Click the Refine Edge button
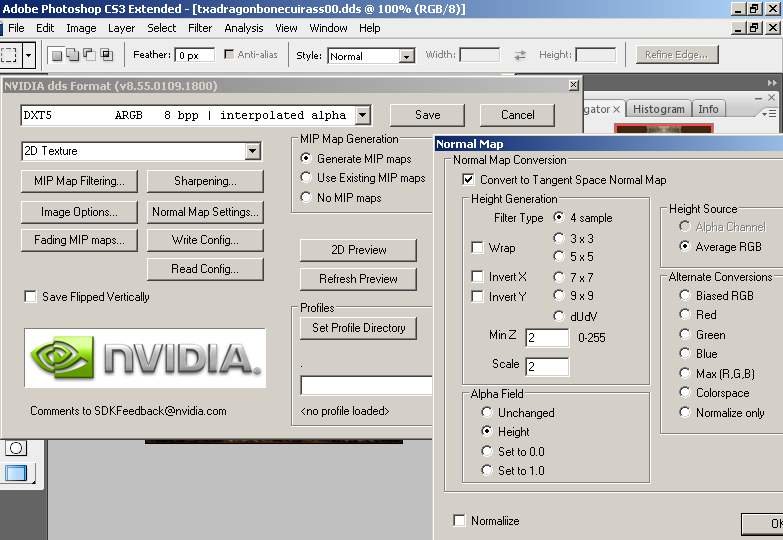The height and width of the screenshot is (540, 783). pyautogui.click(x=677, y=55)
